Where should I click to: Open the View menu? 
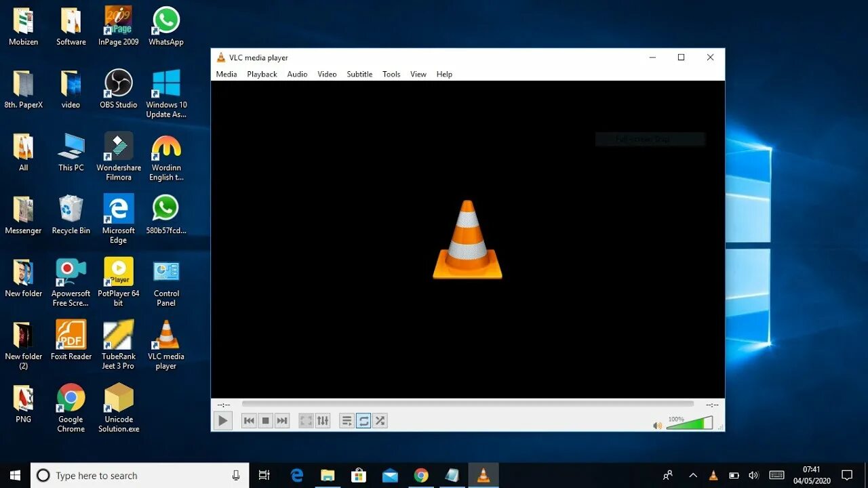click(x=418, y=74)
